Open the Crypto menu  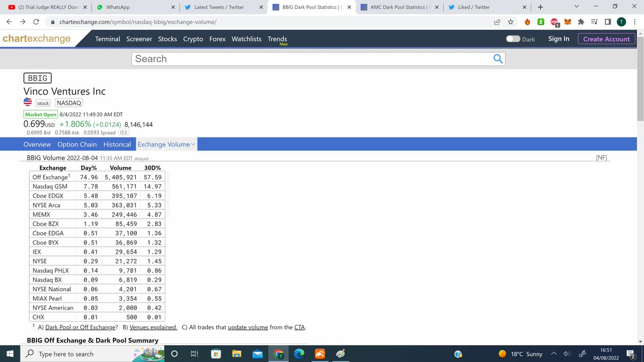pos(193,39)
